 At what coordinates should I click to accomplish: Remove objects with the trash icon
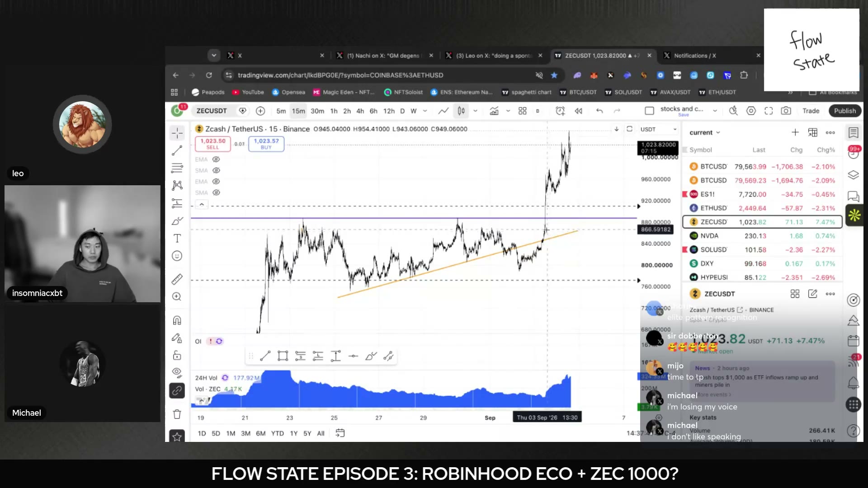pyautogui.click(x=177, y=414)
